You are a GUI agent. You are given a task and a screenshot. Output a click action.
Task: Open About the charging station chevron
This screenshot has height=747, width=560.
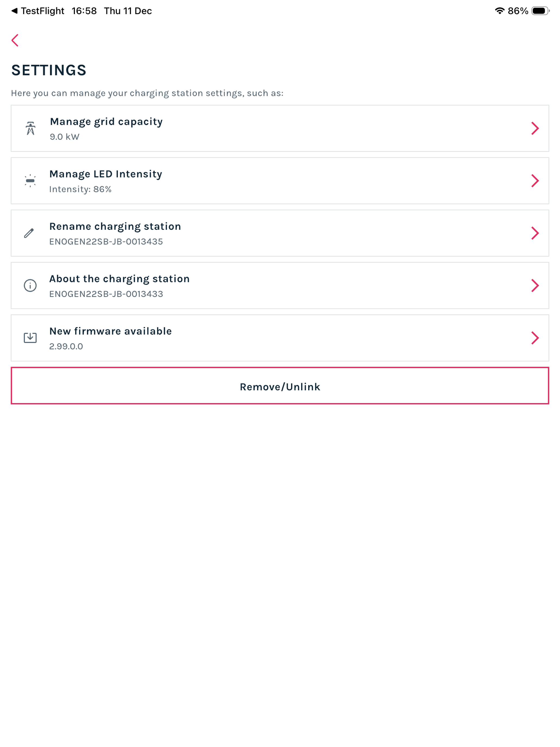tap(535, 285)
